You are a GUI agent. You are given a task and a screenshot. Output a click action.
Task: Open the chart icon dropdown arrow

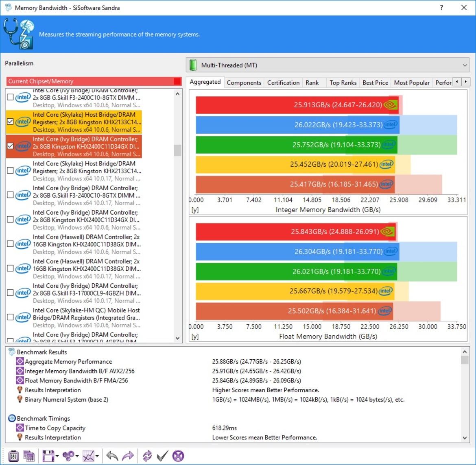click(x=97, y=456)
